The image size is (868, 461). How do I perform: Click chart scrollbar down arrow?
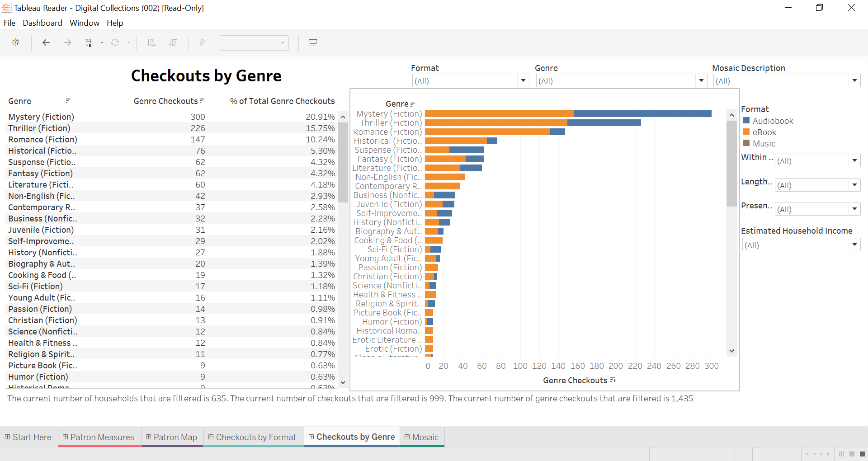point(731,351)
